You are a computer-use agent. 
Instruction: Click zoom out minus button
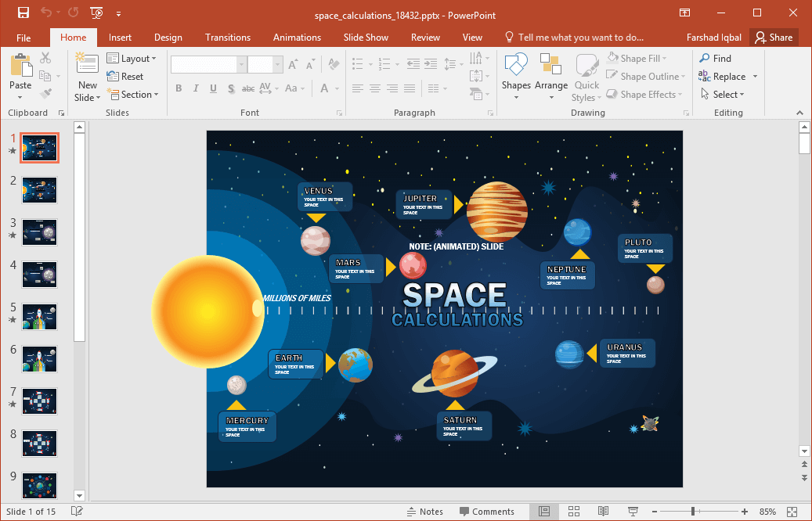pyautogui.click(x=655, y=512)
